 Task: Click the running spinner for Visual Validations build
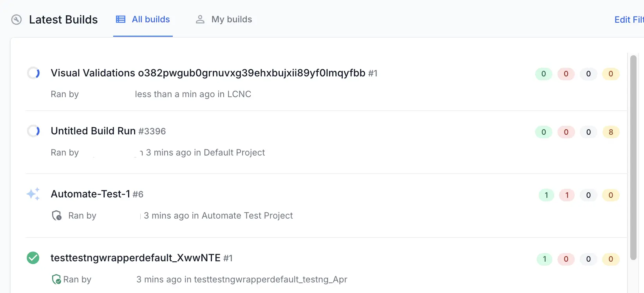(x=33, y=73)
